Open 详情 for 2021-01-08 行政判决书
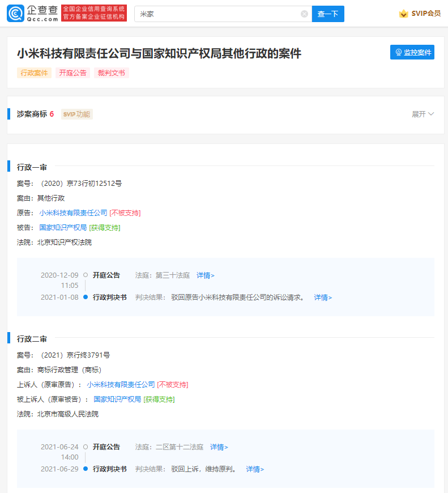 [x=323, y=297]
